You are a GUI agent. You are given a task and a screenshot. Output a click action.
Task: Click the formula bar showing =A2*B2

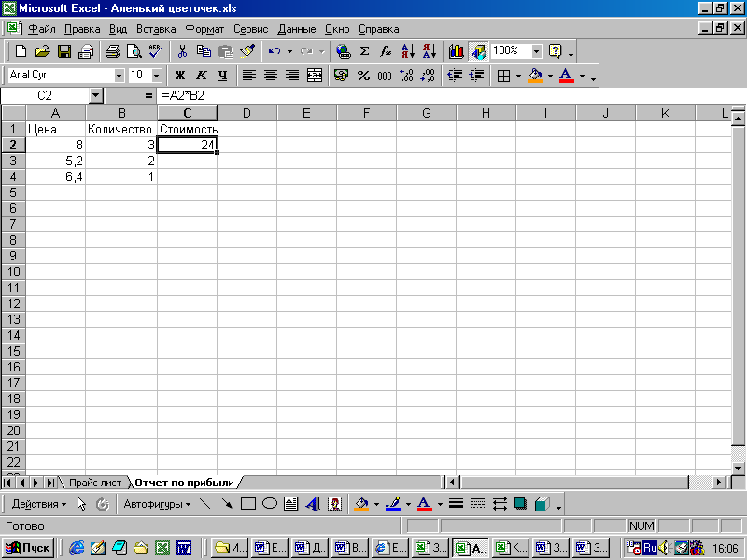[x=450, y=96]
